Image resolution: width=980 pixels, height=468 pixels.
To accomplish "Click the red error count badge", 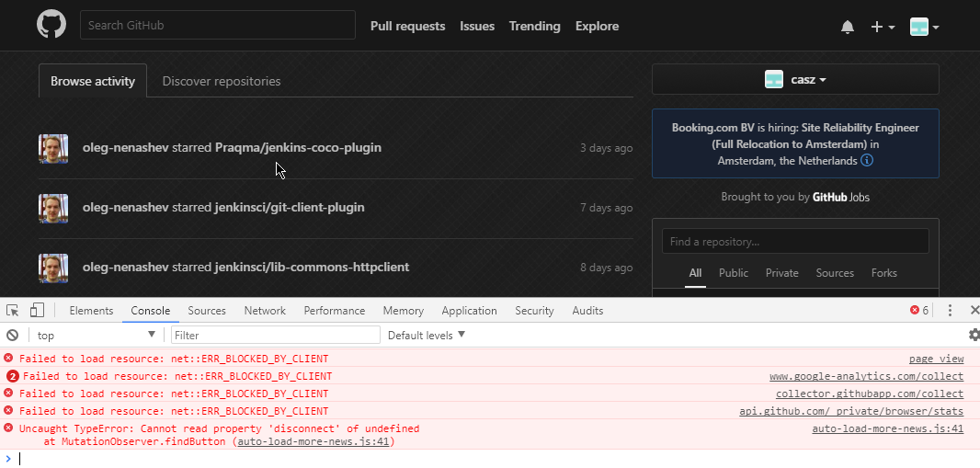I will [919, 310].
